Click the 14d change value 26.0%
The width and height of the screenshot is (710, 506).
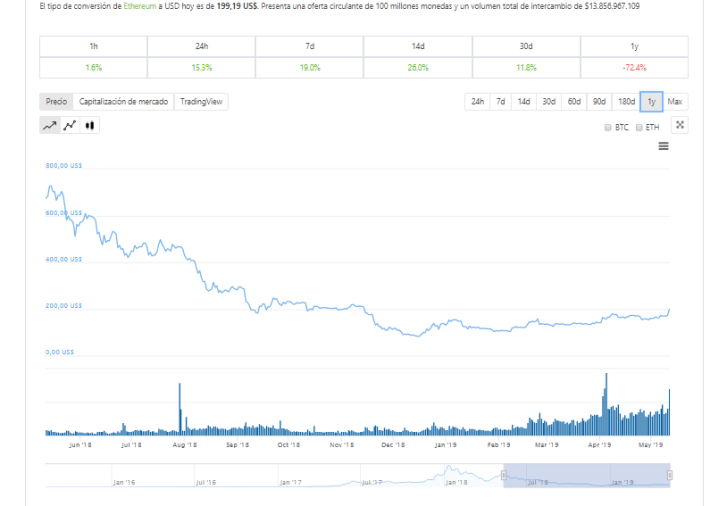(417, 67)
